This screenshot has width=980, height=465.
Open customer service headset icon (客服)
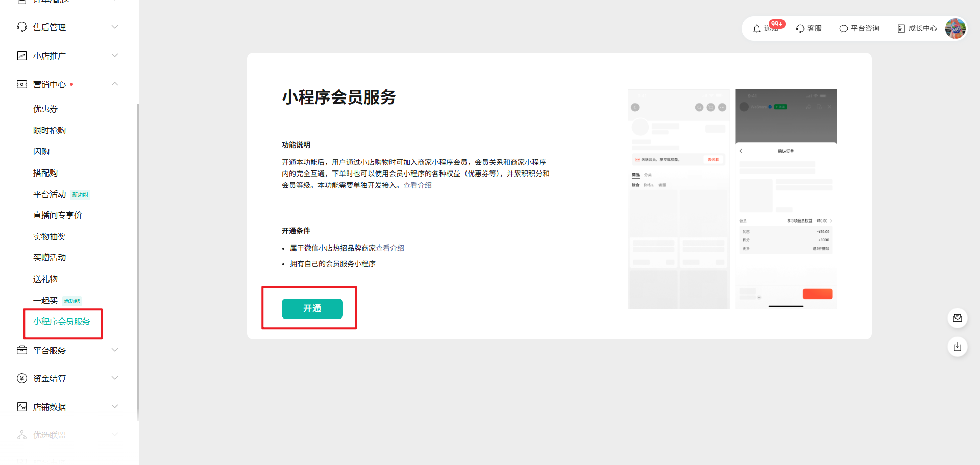pyautogui.click(x=800, y=29)
